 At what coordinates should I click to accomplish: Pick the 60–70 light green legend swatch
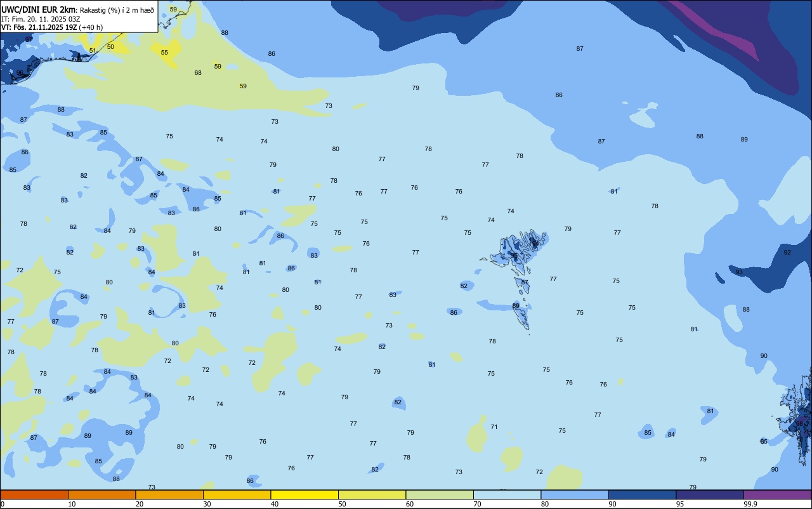(440, 494)
